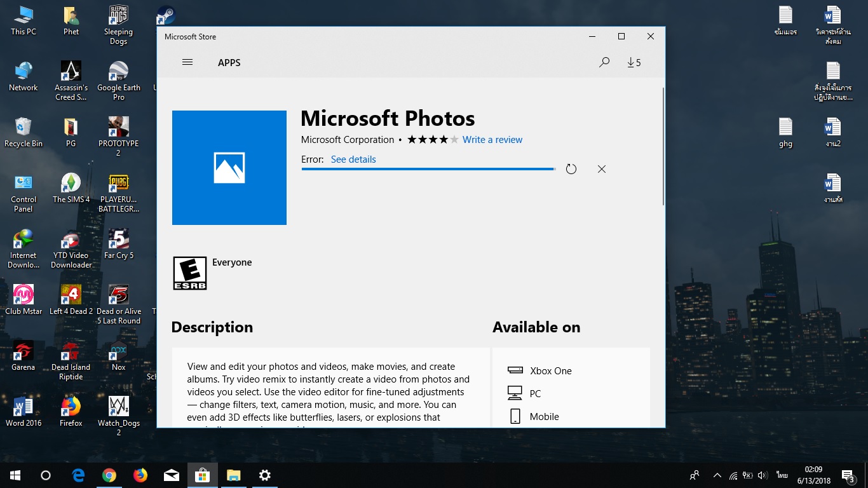Click the Mobile device icon
The width and height of the screenshot is (868, 488).
pos(515,417)
